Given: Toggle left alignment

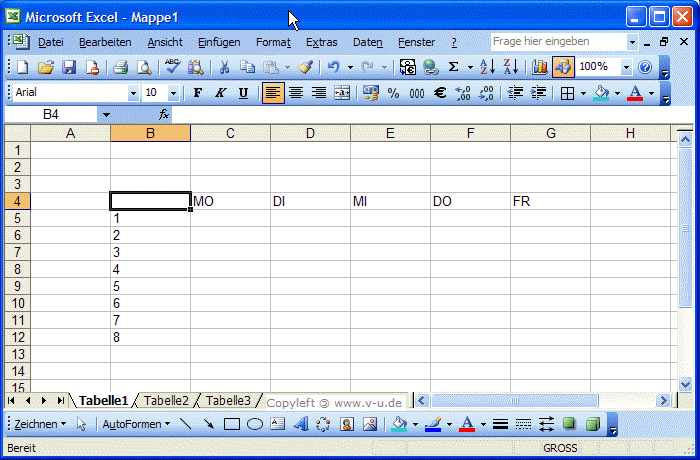Looking at the screenshot, I should 273,93.
